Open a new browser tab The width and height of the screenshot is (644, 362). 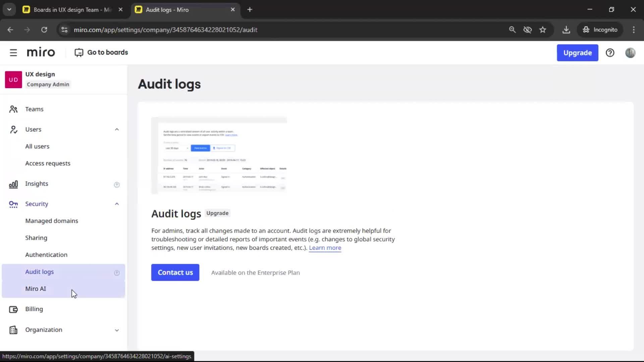(x=250, y=10)
